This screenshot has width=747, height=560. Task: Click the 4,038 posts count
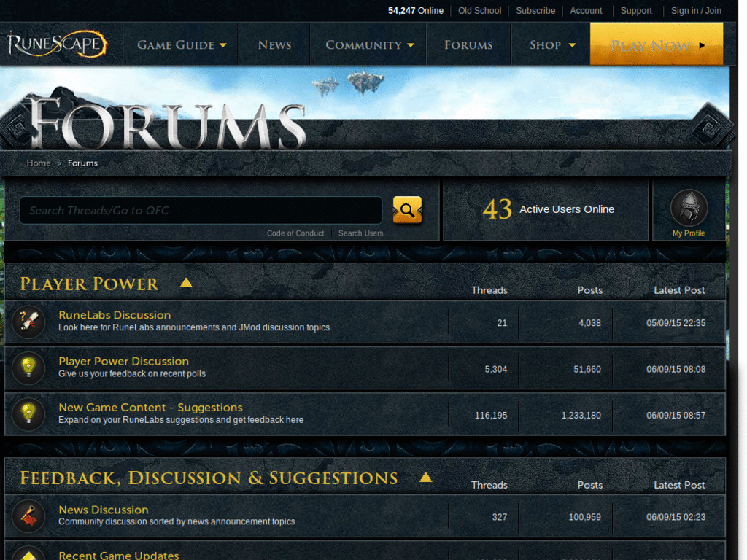589,323
